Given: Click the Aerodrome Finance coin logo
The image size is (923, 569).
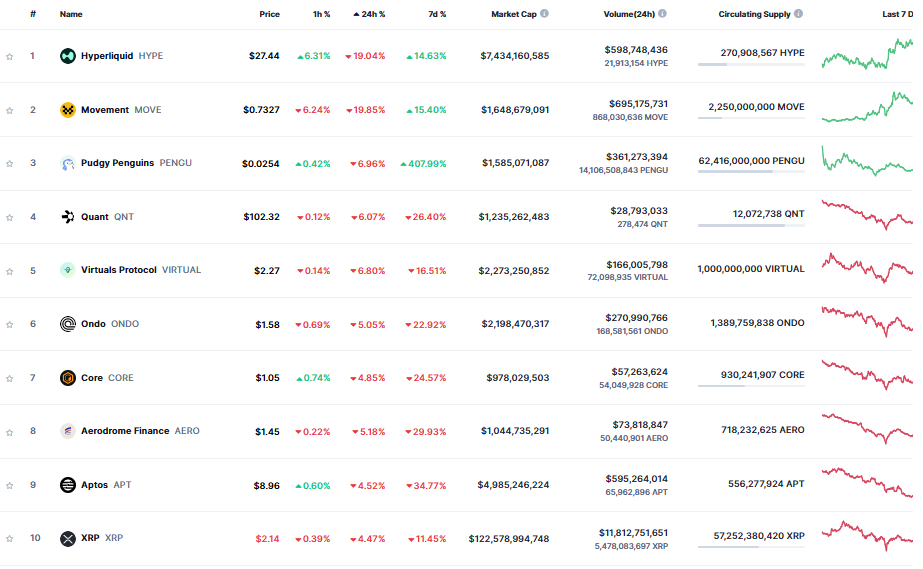Looking at the screenshot, I should tap(68, 431).
